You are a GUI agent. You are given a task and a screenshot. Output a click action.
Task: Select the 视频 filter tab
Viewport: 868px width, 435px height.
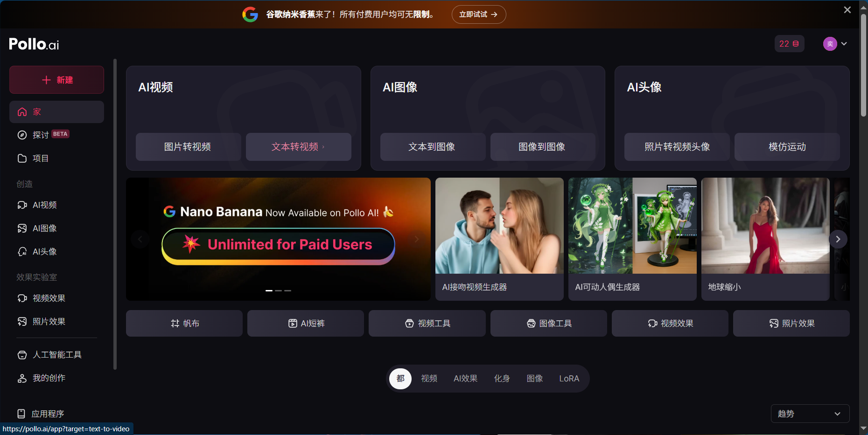click(x=429, y=379)
